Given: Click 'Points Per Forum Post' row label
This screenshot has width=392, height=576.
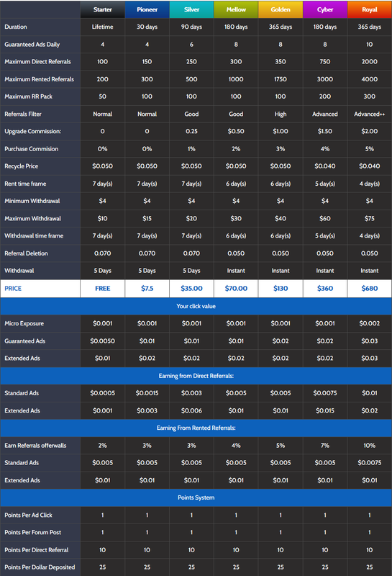Looking at the screenshot, I should 32,532.
